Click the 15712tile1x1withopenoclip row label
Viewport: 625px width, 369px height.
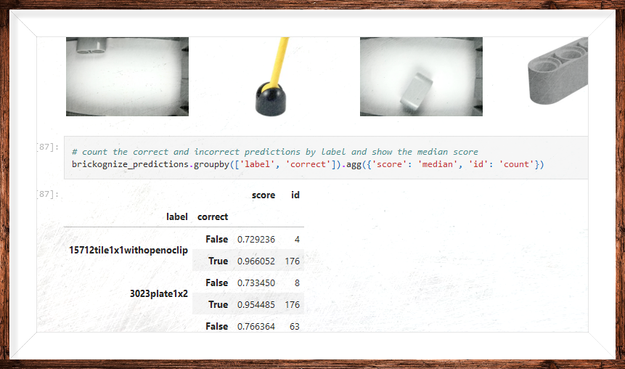tap(128, 250)
